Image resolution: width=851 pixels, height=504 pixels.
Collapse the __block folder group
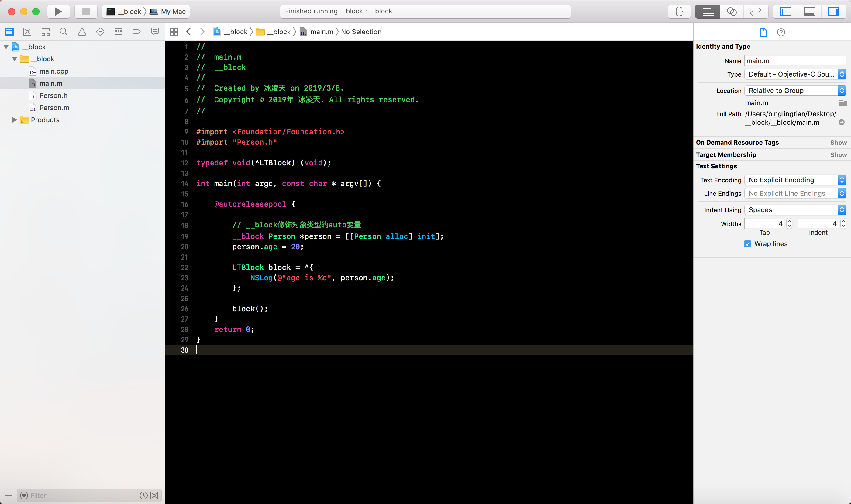[x=15, y=59]
